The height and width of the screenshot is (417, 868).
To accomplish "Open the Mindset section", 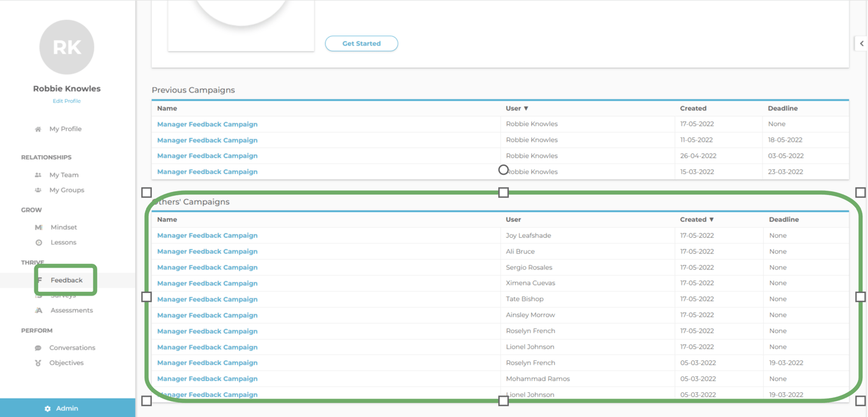I will pos(64,227).
